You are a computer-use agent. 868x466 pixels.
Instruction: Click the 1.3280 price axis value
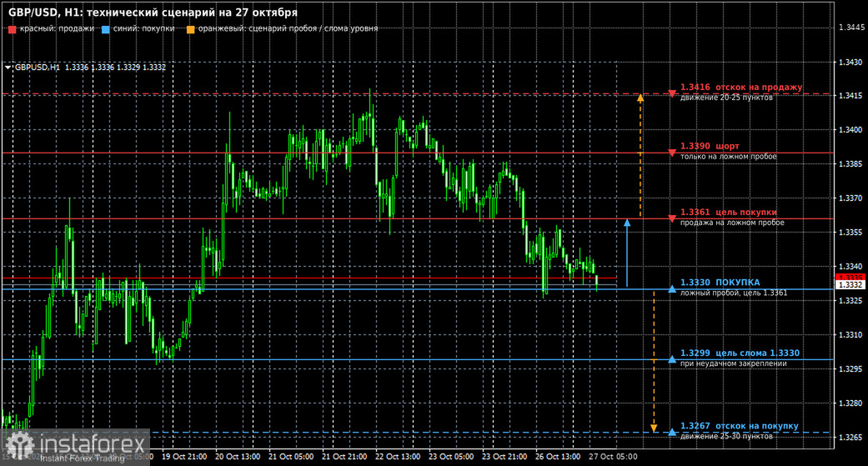[x=851, y=403]
